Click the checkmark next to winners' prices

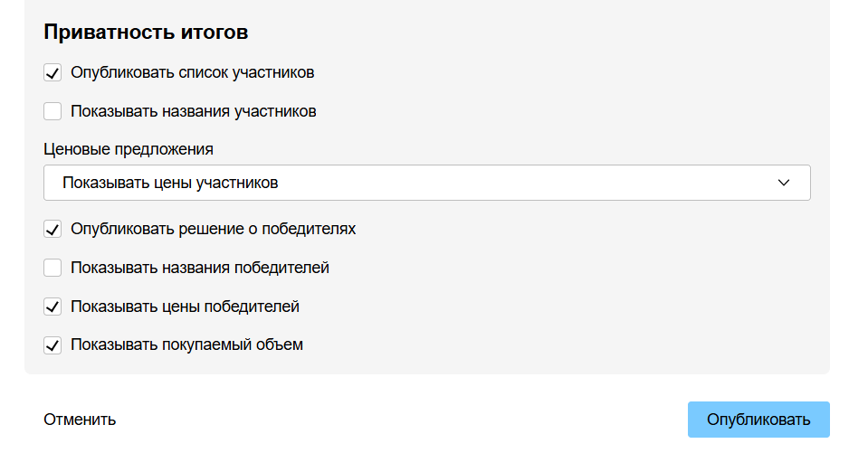[52, 307]
